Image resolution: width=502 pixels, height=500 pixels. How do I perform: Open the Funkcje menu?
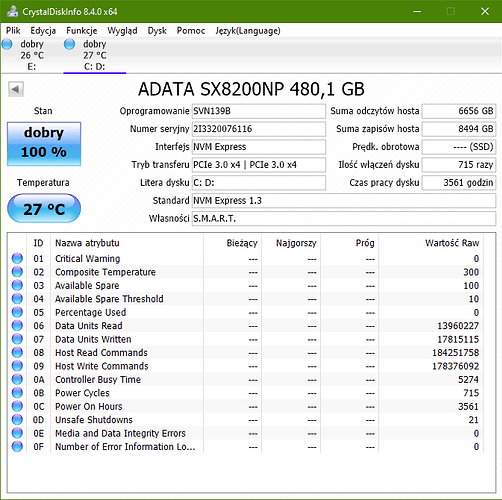pyautogui.click(x=82, y=31)
